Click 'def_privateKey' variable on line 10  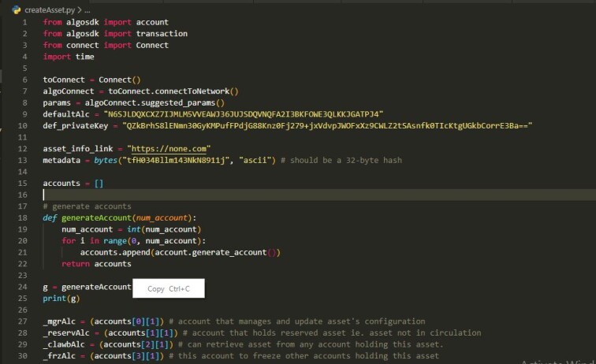(75, 126)
